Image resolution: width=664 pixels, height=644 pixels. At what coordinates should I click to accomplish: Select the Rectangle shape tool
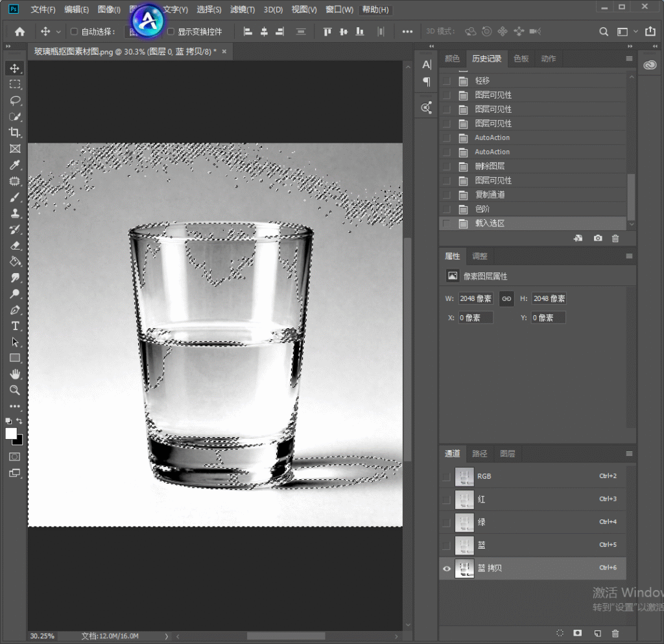pos(15,358)
